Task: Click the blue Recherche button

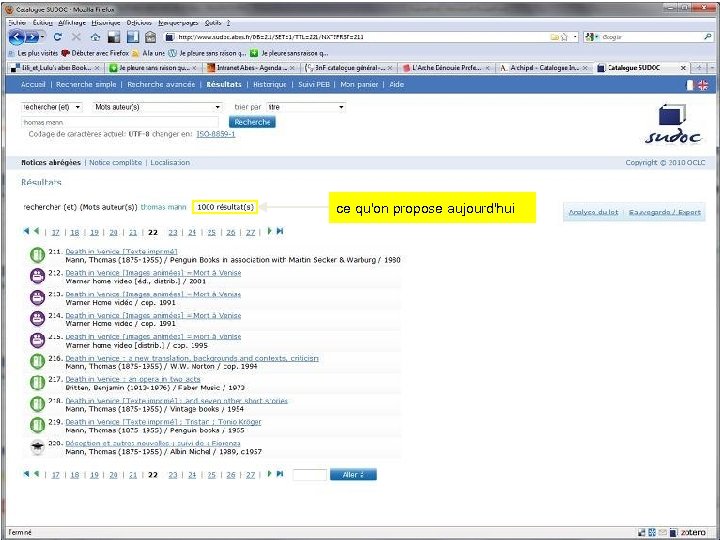Action: (252, 122)
